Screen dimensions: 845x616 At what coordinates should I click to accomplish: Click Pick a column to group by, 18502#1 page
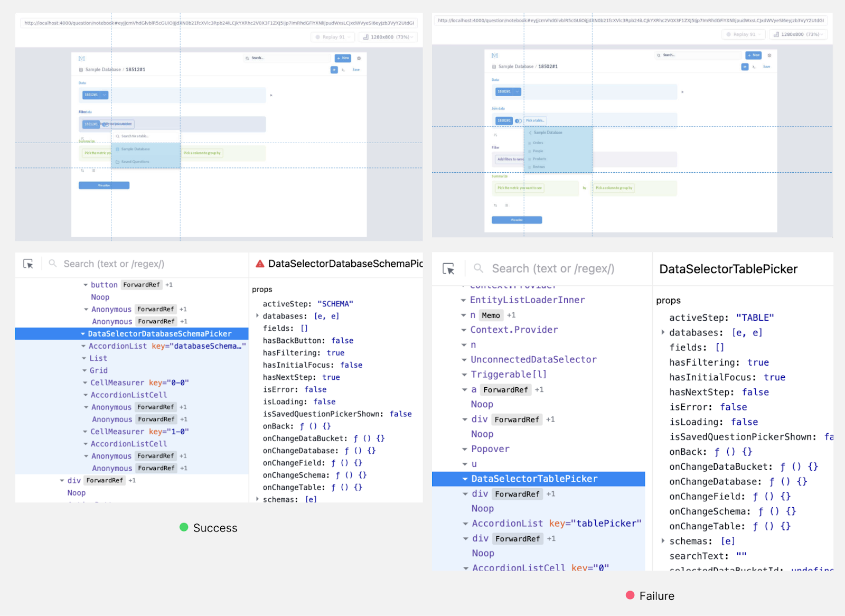[614, 188]
